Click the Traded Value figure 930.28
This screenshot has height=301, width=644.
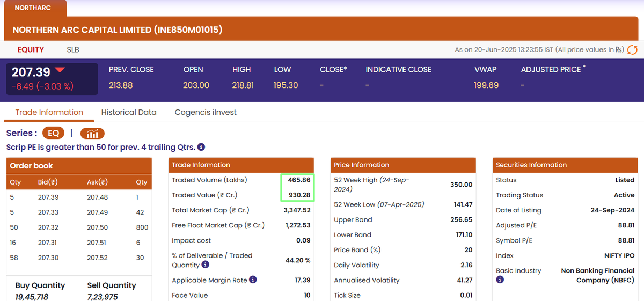[x=299, y=195]
